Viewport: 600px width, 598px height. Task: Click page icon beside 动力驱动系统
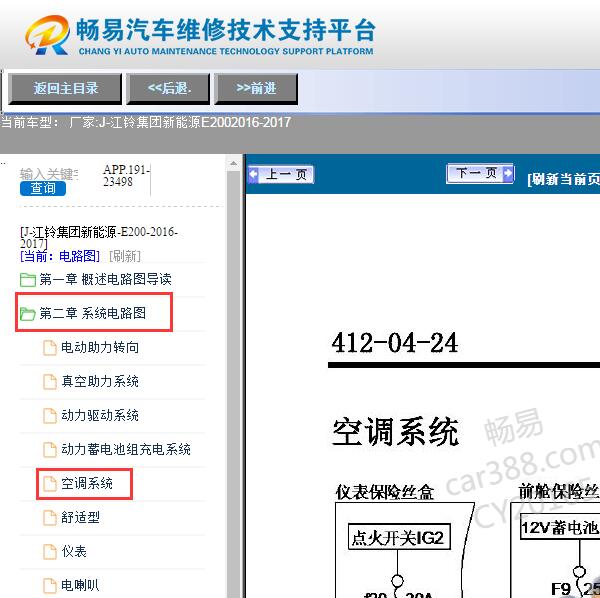(x=50, y=416)
